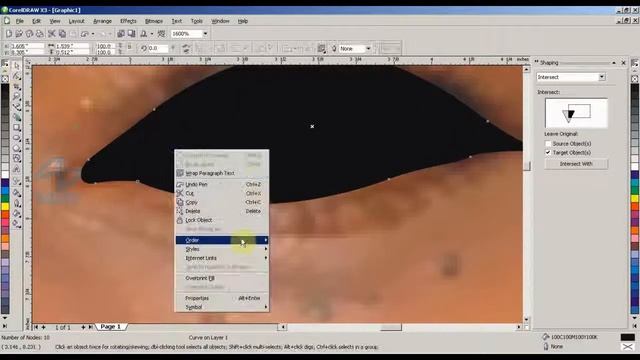Toggle the lock ratio button on property bar
Viewport: 640px width, 360px height.
click(130, 48)
